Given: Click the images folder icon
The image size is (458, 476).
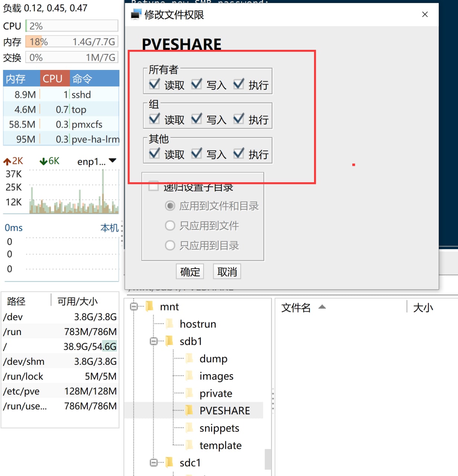Looking at the screenshot, I should point(189,376).
